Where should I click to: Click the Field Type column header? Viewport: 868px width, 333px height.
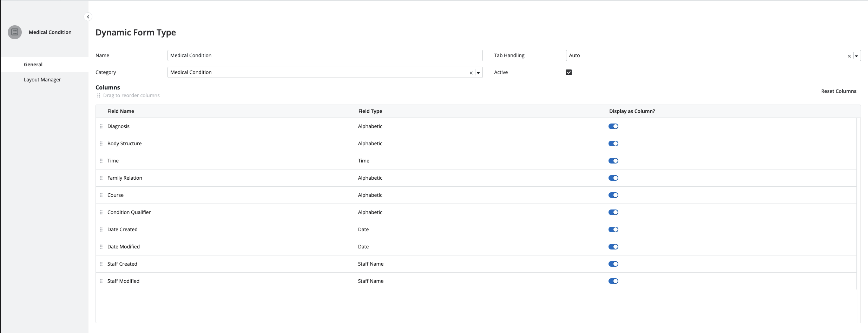(x=370, y=111)
